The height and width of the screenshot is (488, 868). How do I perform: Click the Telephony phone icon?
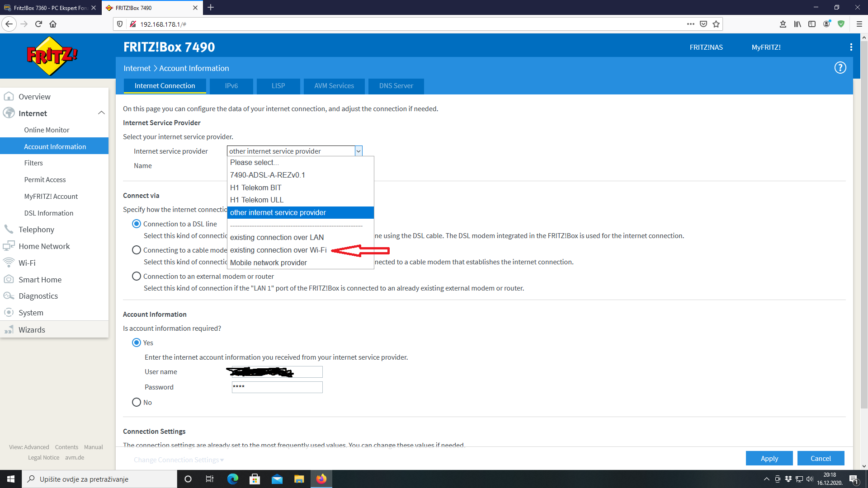pos(9,229)
